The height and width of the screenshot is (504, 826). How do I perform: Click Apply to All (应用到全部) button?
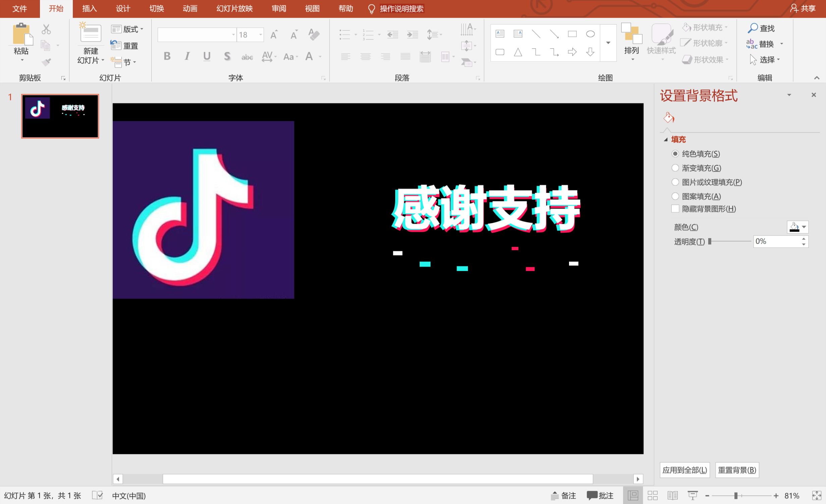(x=685, y=470)
